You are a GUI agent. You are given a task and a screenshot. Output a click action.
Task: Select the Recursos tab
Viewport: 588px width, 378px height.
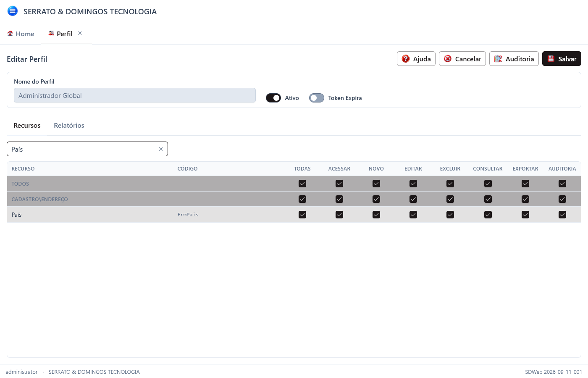(27, 126)
